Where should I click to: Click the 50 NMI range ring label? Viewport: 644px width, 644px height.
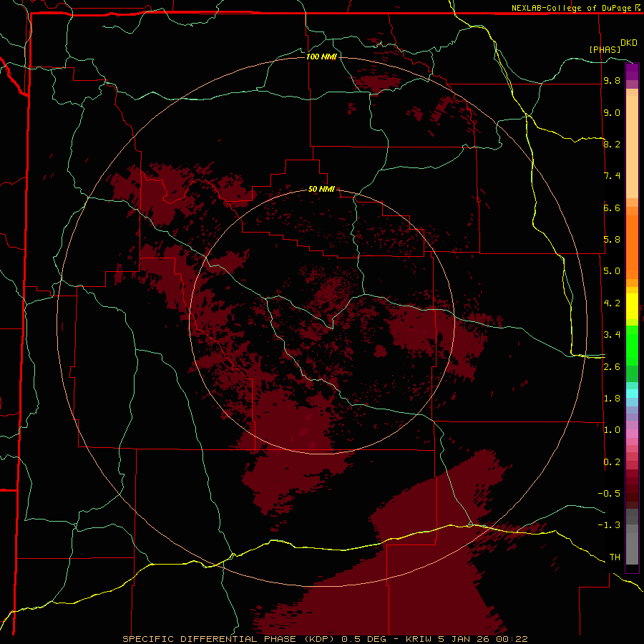321,189
